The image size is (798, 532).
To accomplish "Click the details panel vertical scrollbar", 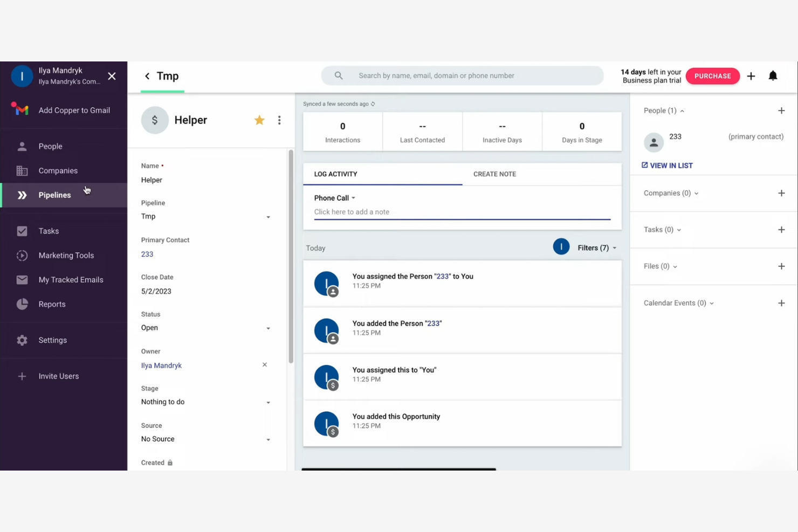I will pos(291,257).
